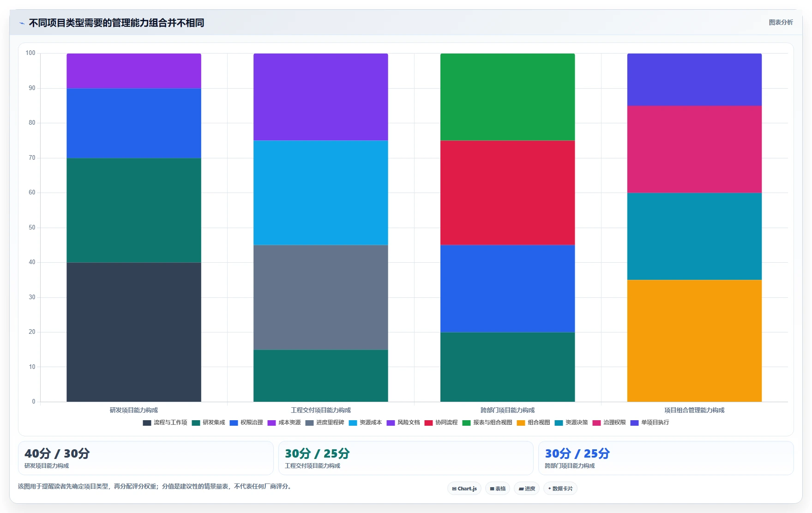Click the 跨部门项目能力构成 x-axis label

(508, 410)
